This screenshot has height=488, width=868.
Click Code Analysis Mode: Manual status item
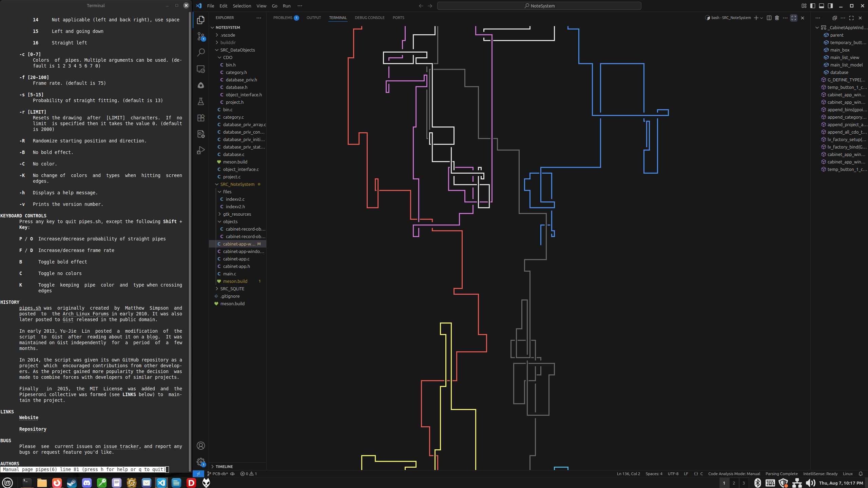click(734, 474)
